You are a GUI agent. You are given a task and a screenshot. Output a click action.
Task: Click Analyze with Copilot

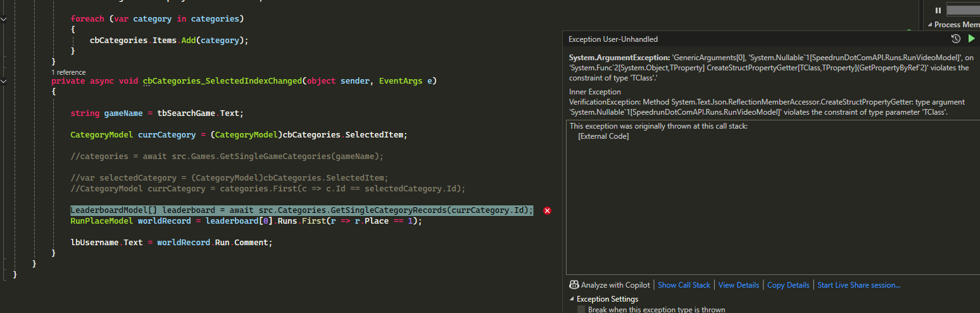pos(615,285)
